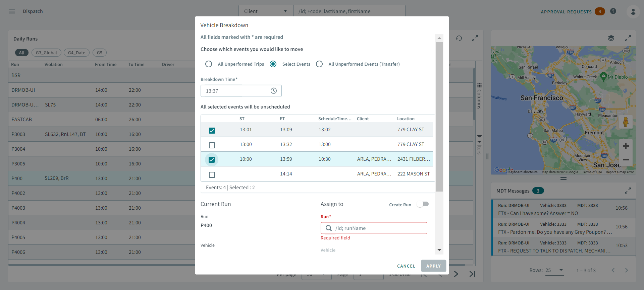Click the horizontal splitter below the map

[x=563, y=178]
